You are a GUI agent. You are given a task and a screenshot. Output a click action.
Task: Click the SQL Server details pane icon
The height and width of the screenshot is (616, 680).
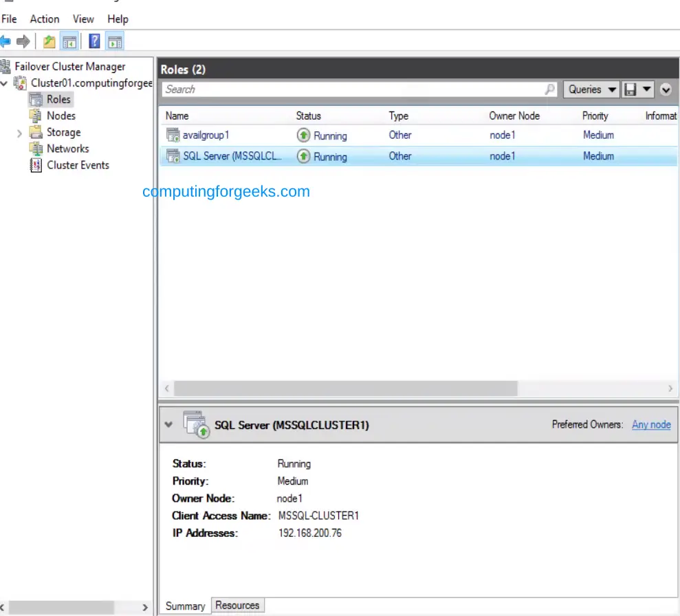[197, 424]
